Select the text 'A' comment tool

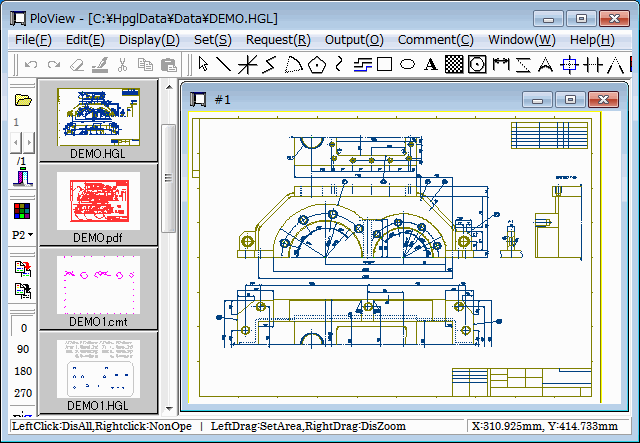[430, 65]
